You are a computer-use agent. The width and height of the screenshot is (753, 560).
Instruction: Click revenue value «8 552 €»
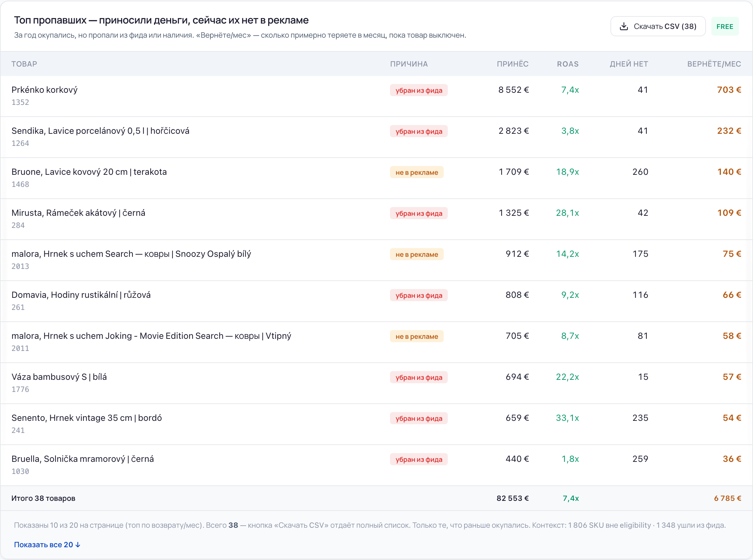click(513, 90)
